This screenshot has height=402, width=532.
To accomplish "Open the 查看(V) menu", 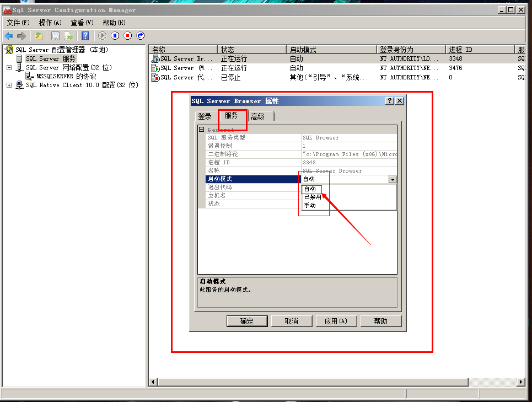I will tap(82, 23).
